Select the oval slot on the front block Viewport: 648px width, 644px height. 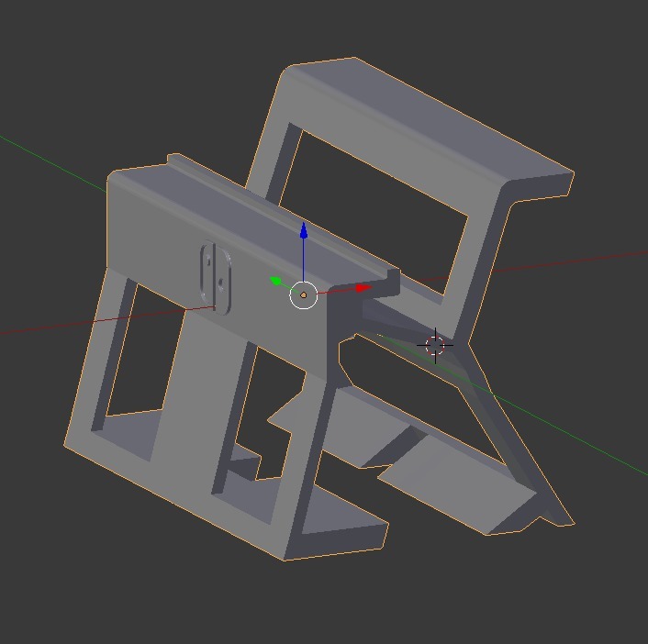pos(216,276)
